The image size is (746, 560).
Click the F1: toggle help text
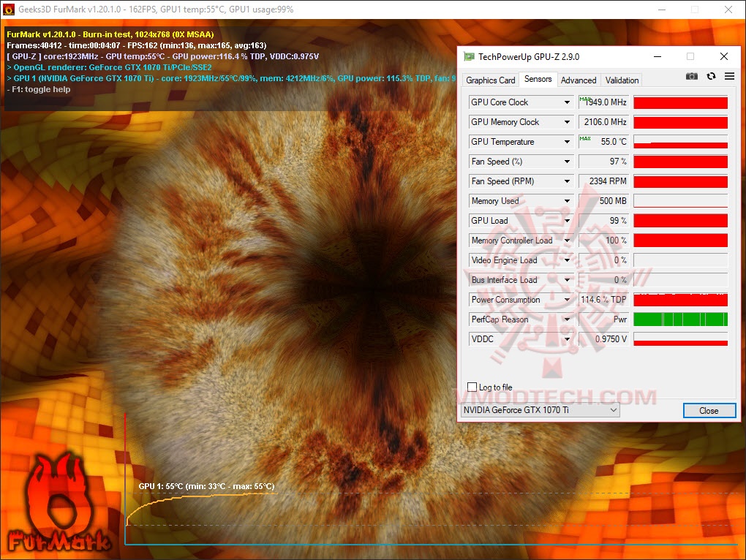pyautogui.click(x=39, y=89)
